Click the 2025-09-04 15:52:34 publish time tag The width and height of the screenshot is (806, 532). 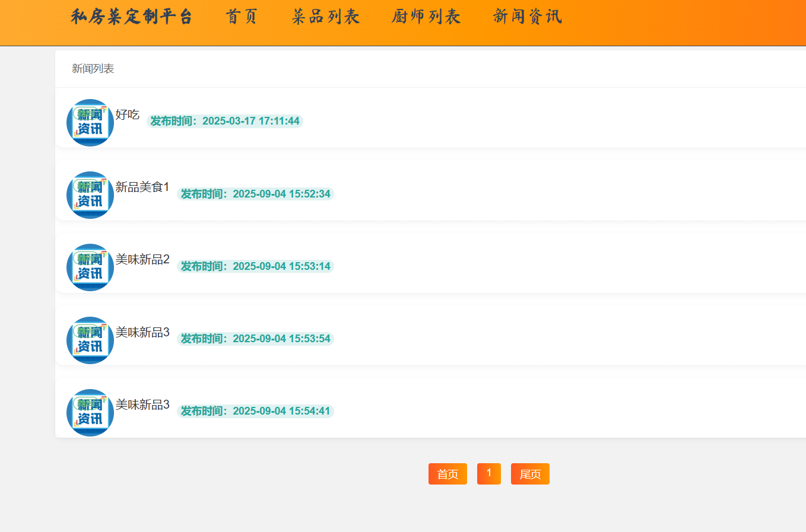pos(255,194)
